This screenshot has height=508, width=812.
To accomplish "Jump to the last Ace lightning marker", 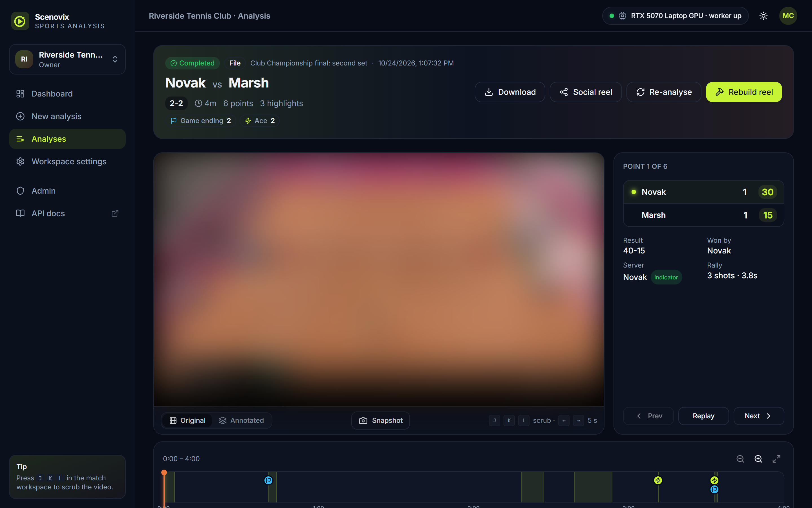I will click(714, 480).
